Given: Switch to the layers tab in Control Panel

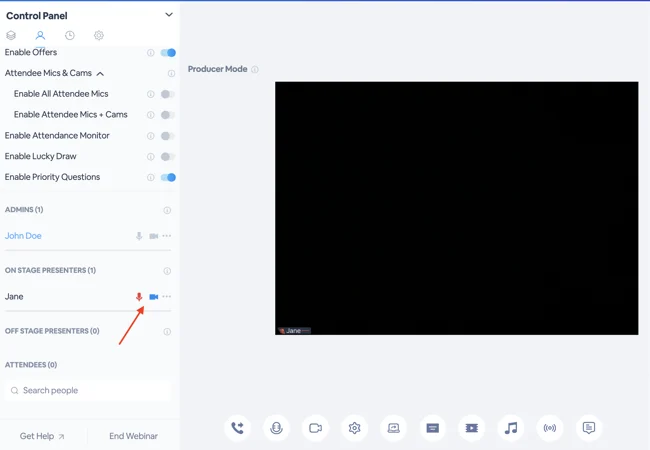Looking at the screenshot, I should 11,35.
